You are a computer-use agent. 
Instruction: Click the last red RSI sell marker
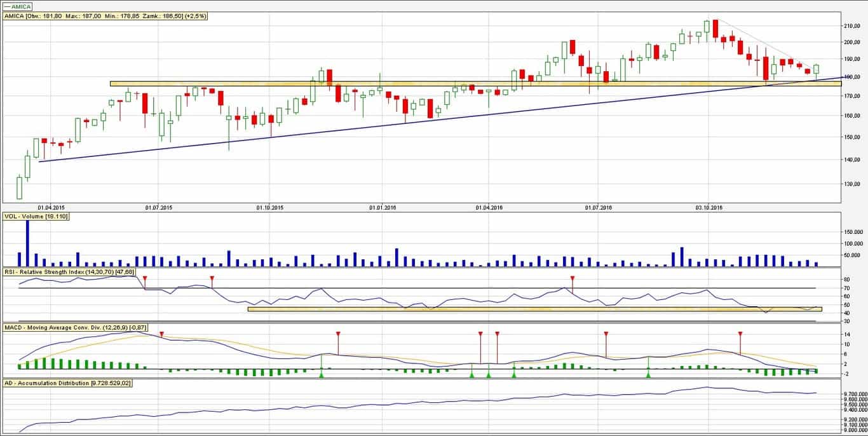click(573, 279)
